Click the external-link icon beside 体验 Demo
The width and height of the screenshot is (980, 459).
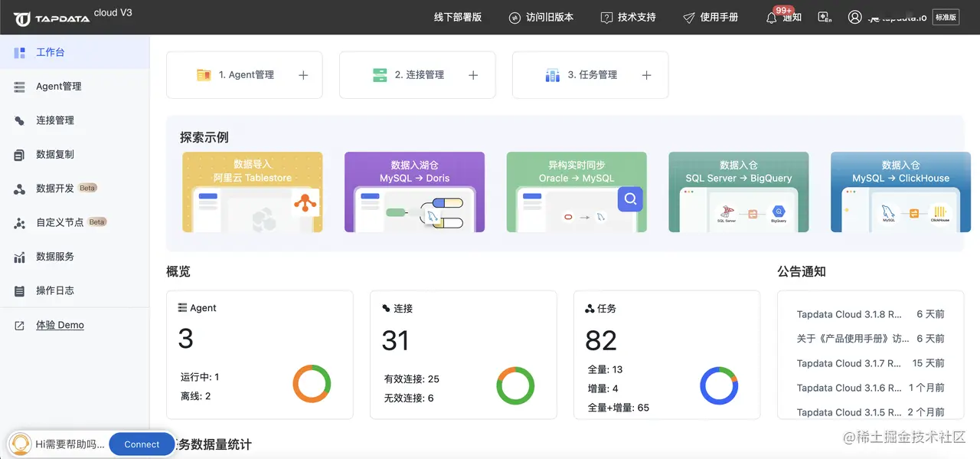pos(20,326)
